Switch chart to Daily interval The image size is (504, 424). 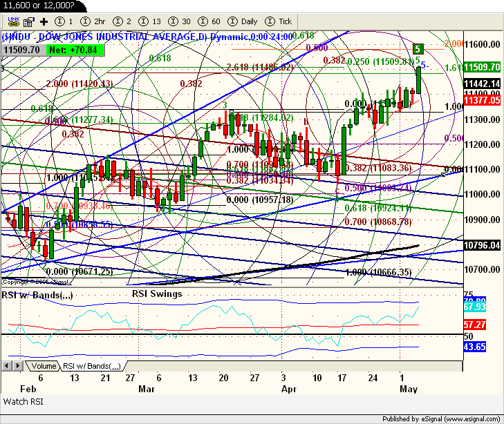coord(242,21)
